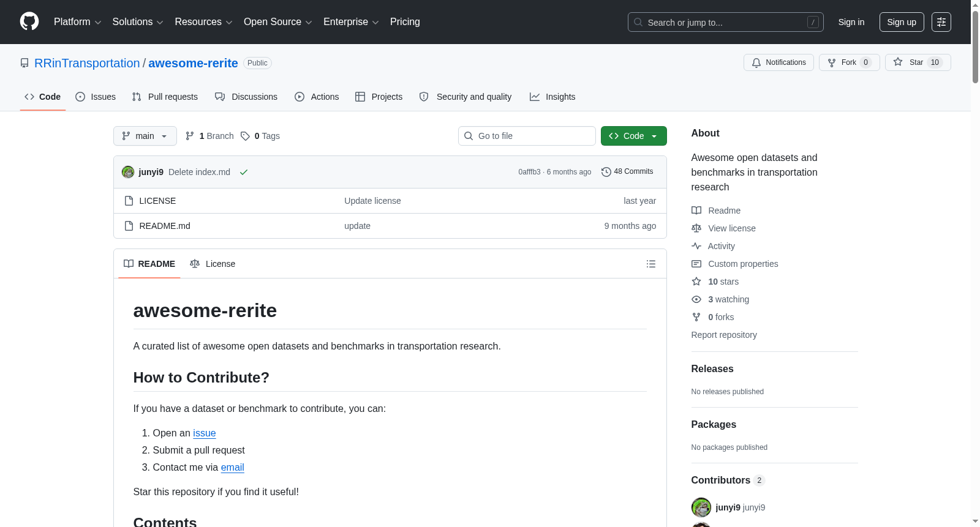Open the global navigation menu icon
The width and height of the screenshot is (980, 527).
[941, 22]
